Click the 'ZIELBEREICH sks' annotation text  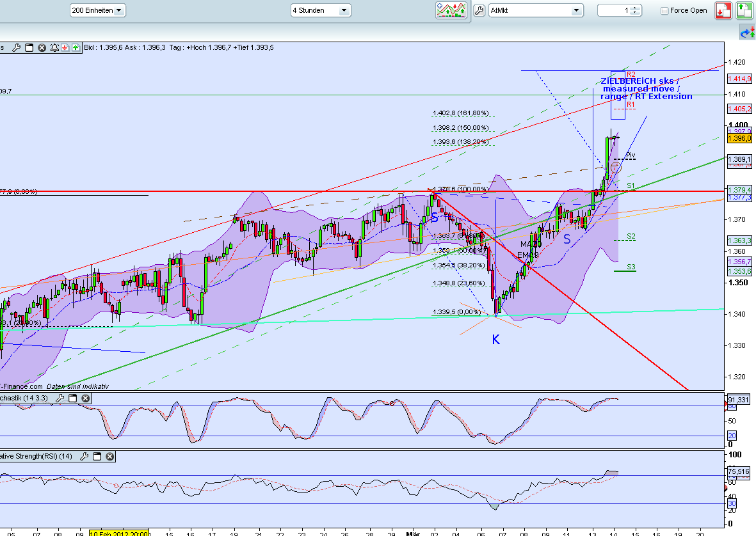639,81
